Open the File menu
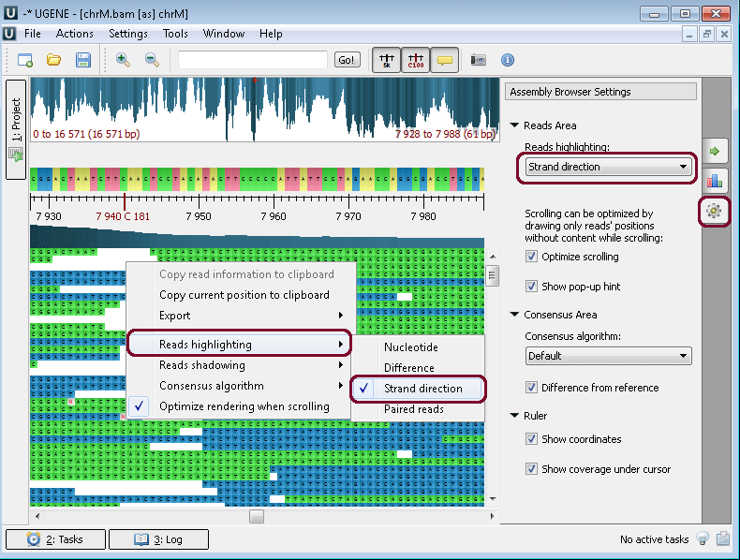 33,34
